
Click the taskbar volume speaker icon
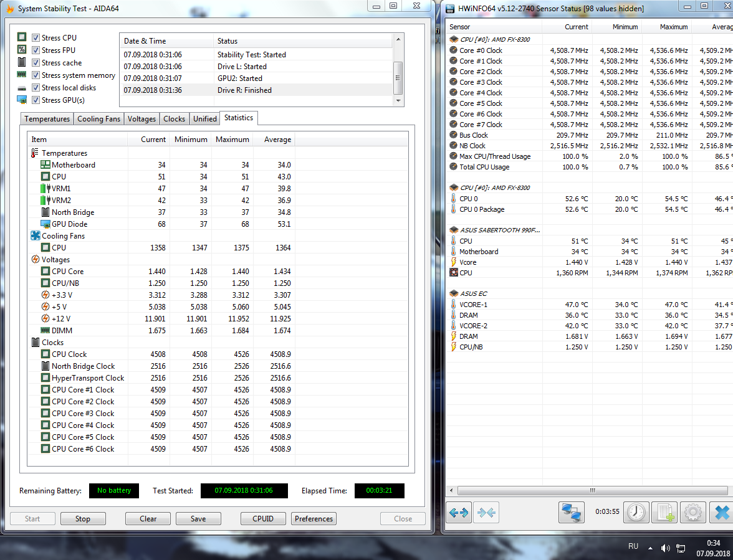click(665, 548)
